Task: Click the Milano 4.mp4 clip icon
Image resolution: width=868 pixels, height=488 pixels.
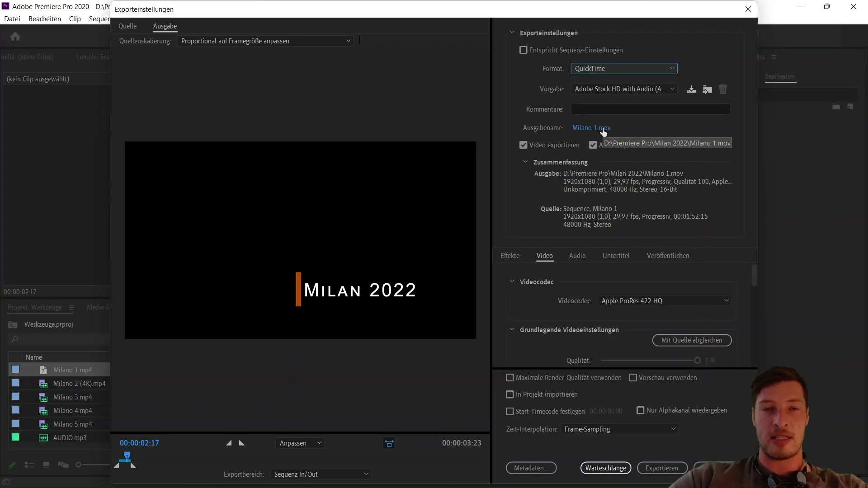Action: (x=43, y=411)
